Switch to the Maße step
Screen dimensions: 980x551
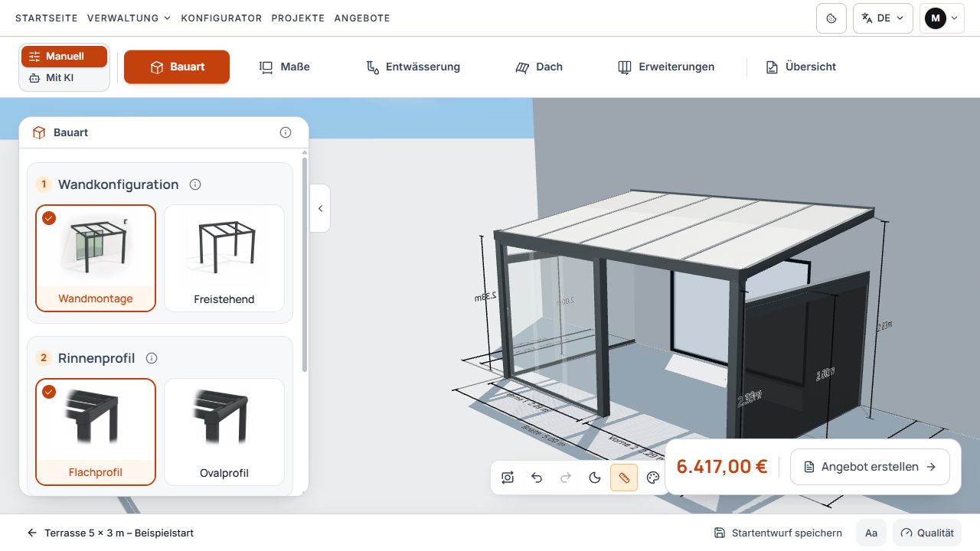pyautogui.click(x=285, y=67)
